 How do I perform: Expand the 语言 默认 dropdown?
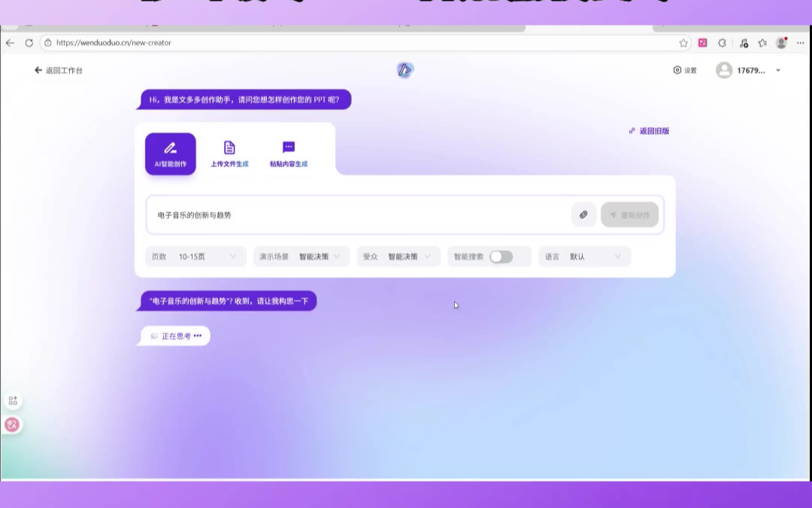(584, 257)
